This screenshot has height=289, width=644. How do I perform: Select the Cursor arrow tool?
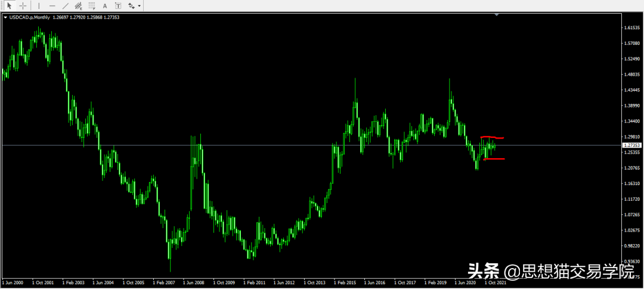tap(10, 6)
